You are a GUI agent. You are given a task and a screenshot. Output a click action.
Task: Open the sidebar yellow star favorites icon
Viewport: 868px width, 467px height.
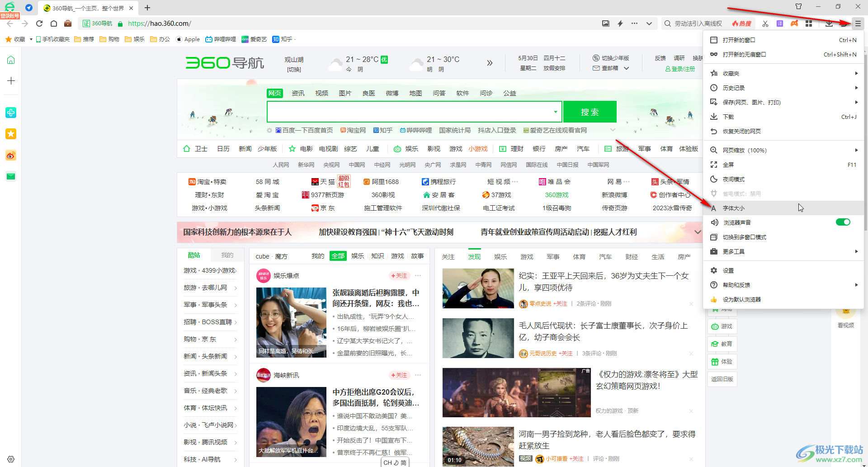11,134
